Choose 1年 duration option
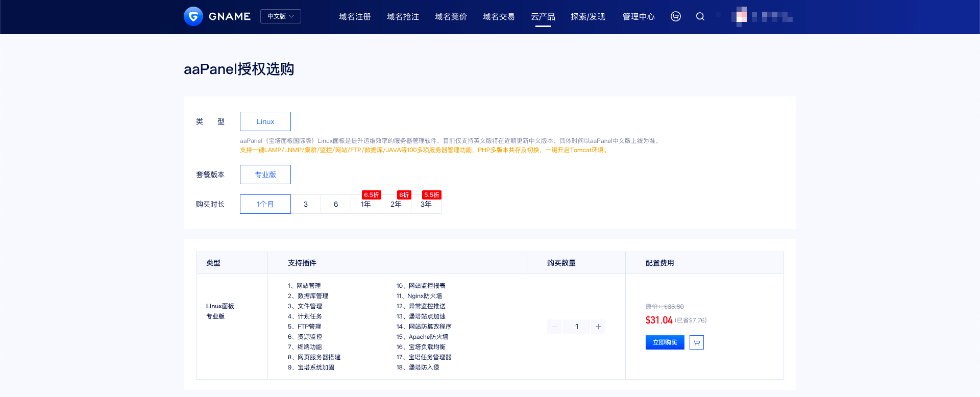The height and width of the screenshot is (397, 980). pos(366,204)
